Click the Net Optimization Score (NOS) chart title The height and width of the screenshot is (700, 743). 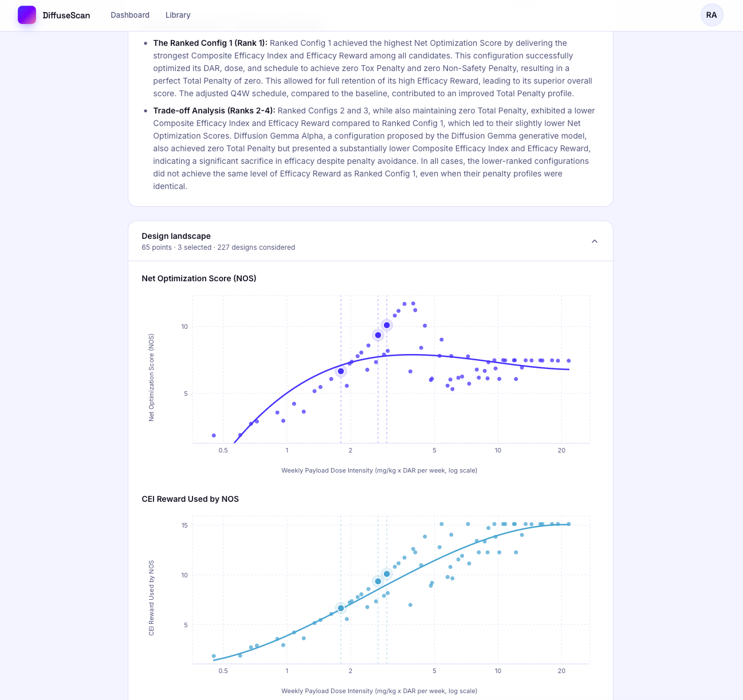[x=199, y=278]
